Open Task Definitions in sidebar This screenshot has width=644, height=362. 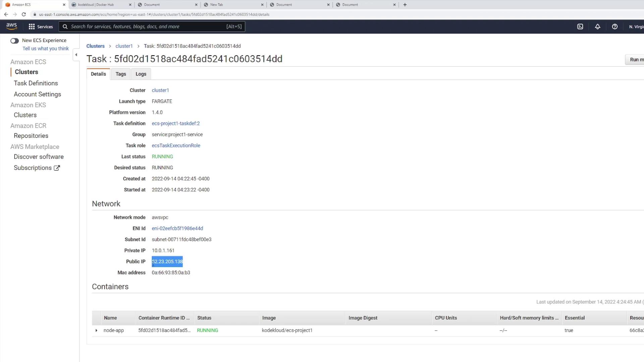click(36, 83)
